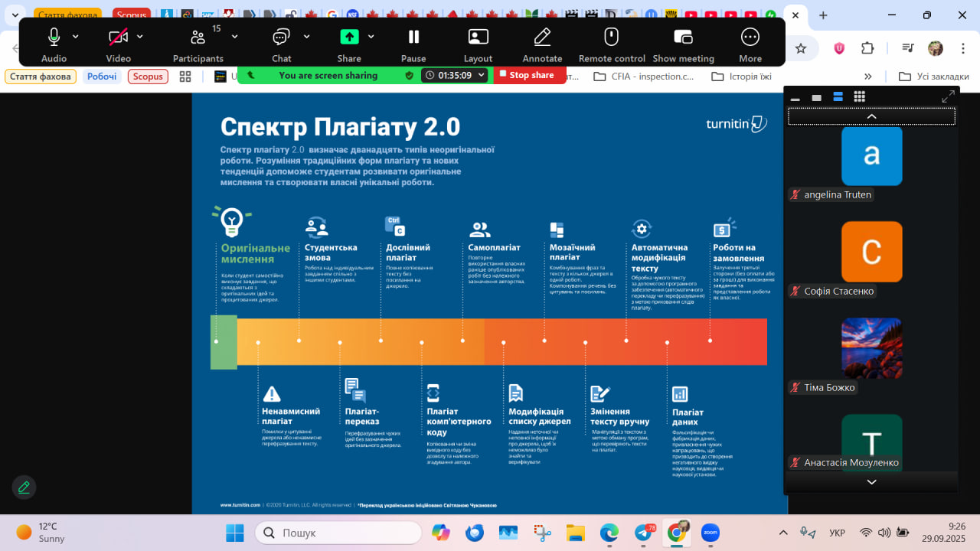Switch the УКР keyboard language
The width and height of the screenshot is (980, 551).
[x=838, y=533]
